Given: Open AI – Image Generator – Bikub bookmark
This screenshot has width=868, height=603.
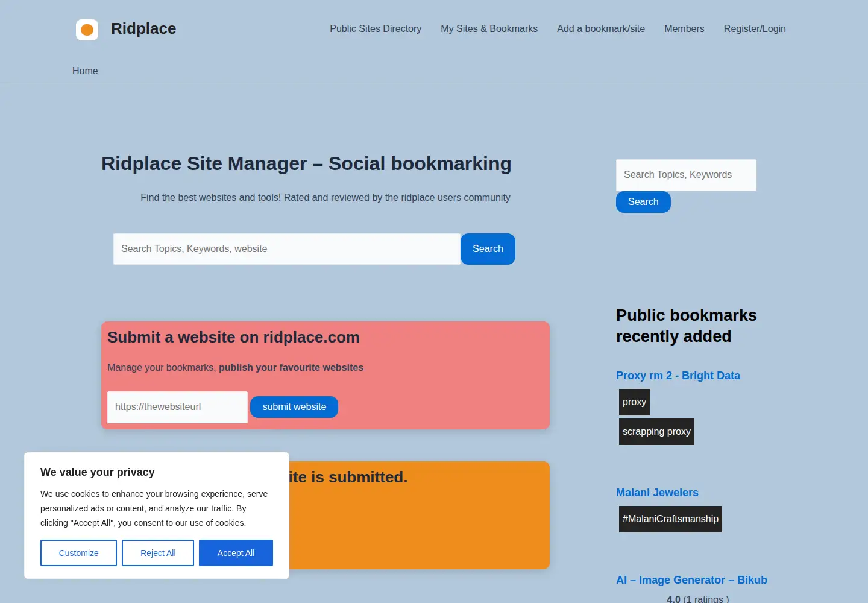Looking at the screenshot, I should tap(691, 580).
